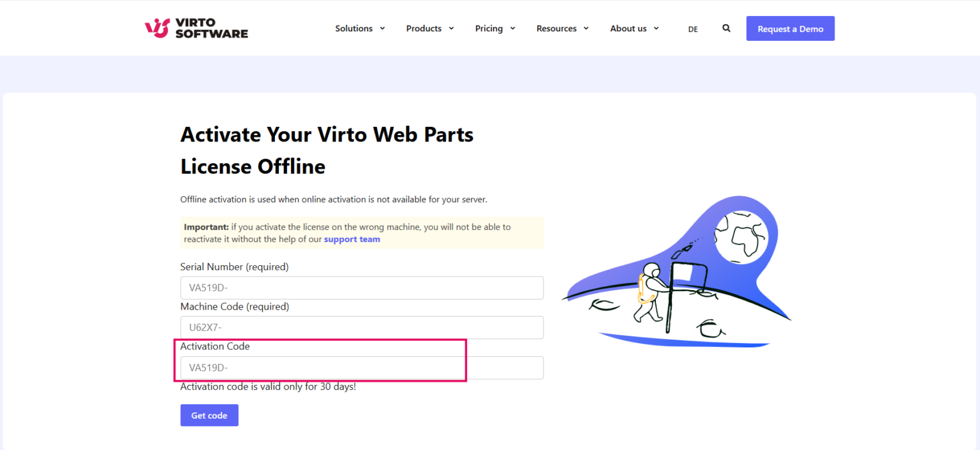Switch site language to DE
Viewport: 980px width, 450px height.
click(693, 29)
